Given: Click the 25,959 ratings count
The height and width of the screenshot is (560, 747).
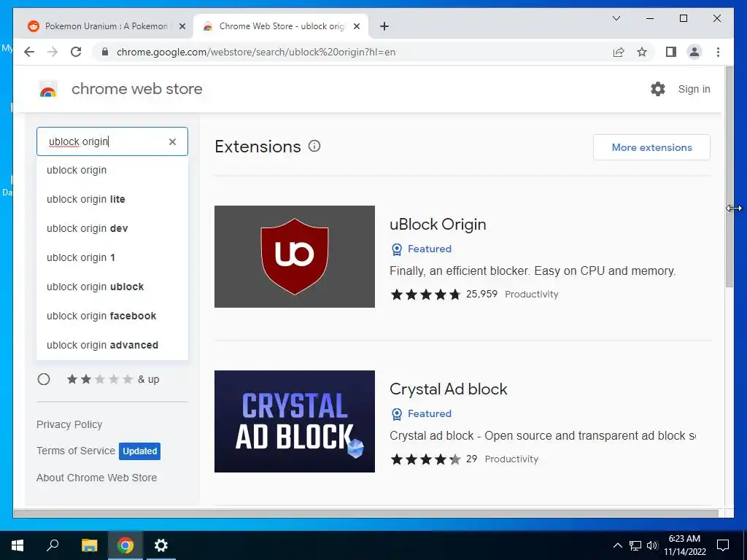Looking at the screenshot, I should click(x=481, y=295).
